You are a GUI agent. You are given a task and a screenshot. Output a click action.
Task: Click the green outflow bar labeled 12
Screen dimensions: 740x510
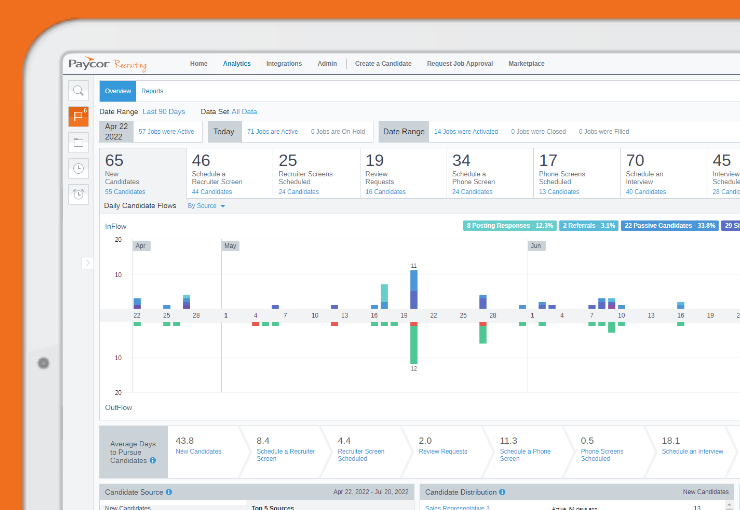tap(414, 343)
